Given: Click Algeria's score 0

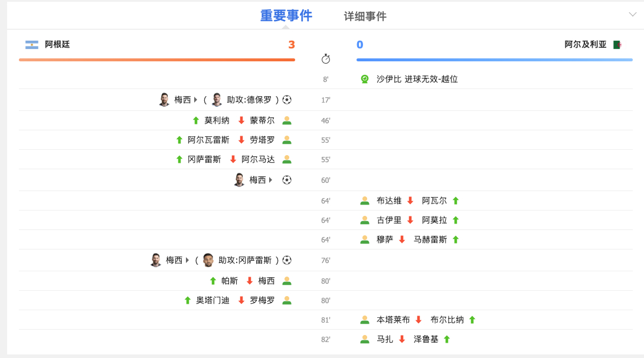Looking at the screenshot, I should tap(360, 45).
